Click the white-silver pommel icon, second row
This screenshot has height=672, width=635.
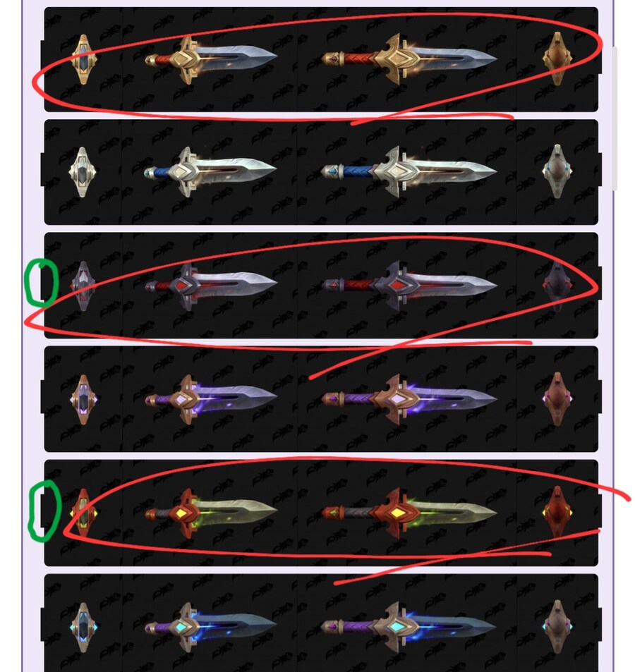pyautogui.click(x=83, y=172)
